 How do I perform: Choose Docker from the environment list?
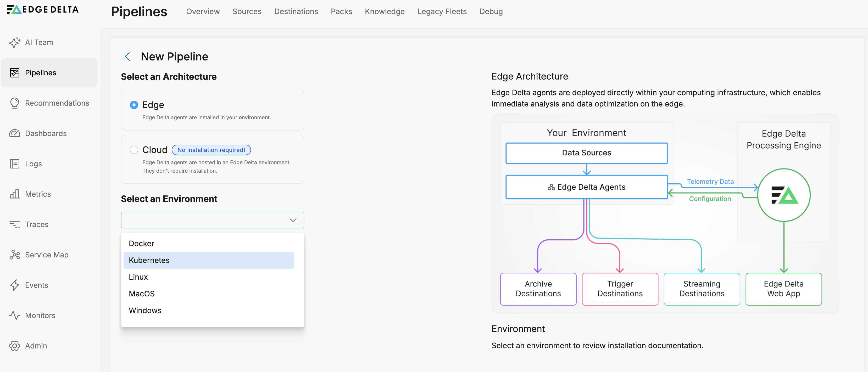[x=142, y=243]
